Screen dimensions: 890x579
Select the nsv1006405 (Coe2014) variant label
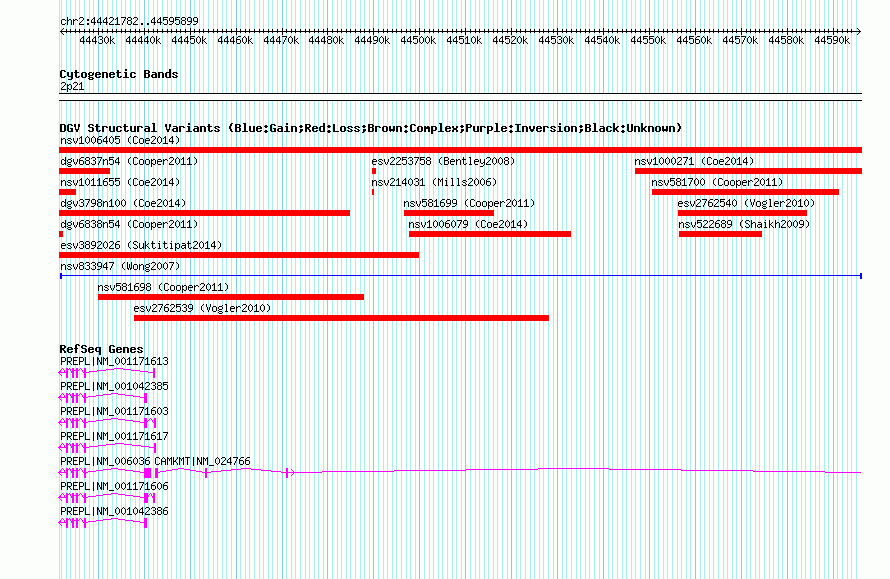click(120, 140)
